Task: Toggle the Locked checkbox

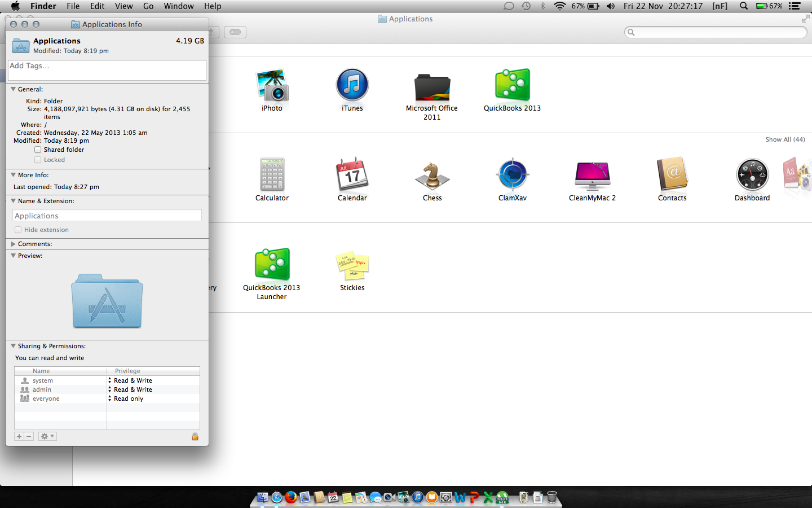Action: click(x=38, y=160)
